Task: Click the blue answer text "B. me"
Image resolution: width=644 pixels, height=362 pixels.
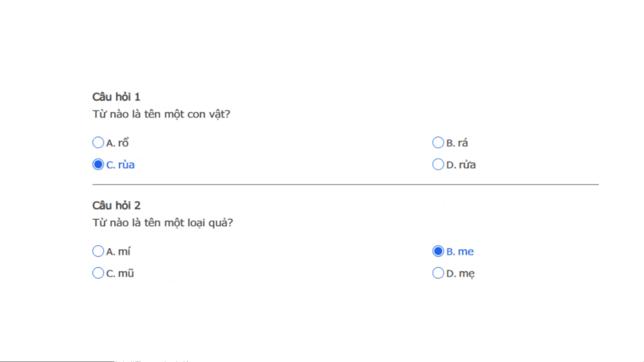Action: pyautogui.click(x=460, y=251)
